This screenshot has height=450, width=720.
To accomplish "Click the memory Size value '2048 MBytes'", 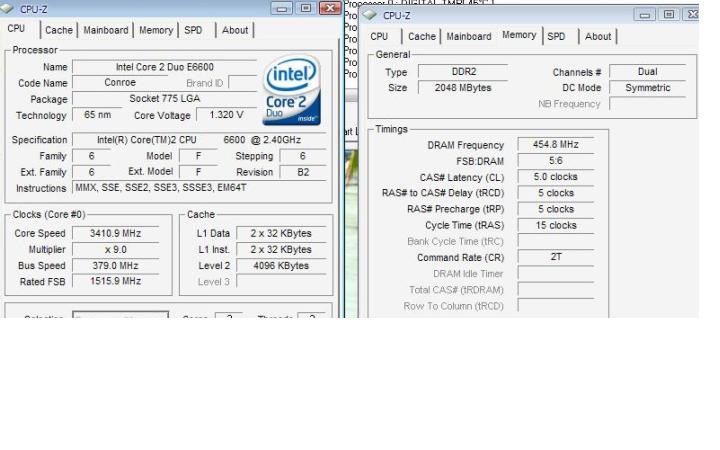I will (x=463, y=88).
